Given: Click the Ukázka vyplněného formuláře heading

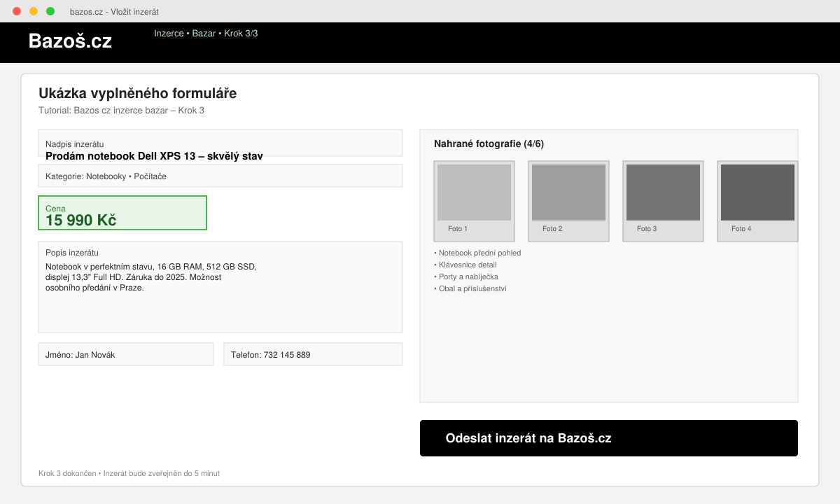Looking at the screenshot, I should [x=138, y=94].
